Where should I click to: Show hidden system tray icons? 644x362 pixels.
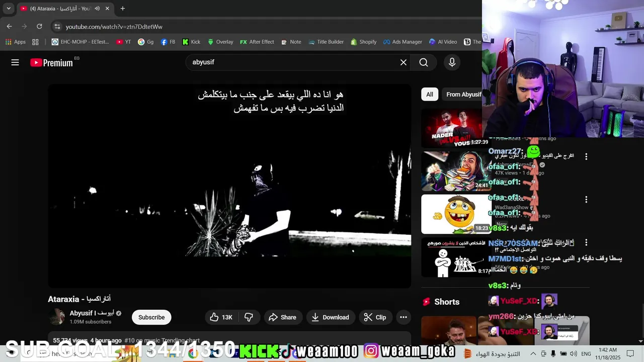(533, 353)
